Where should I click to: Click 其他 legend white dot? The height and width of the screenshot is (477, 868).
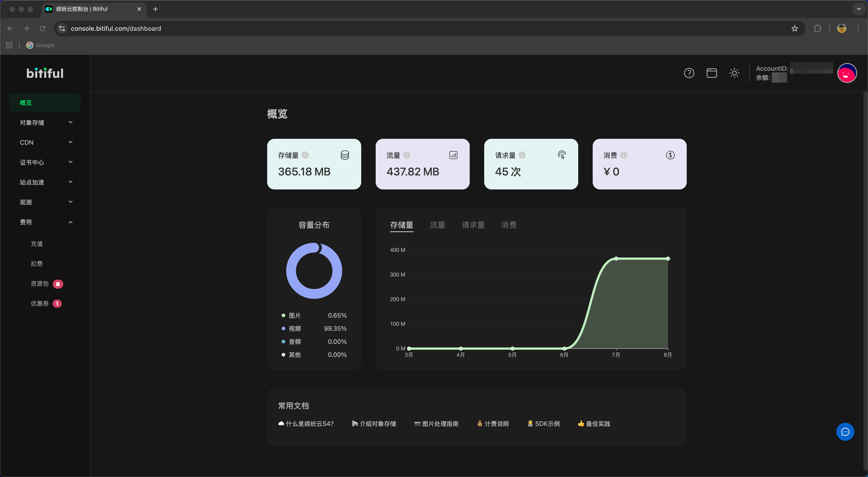[x=283, y=355]
